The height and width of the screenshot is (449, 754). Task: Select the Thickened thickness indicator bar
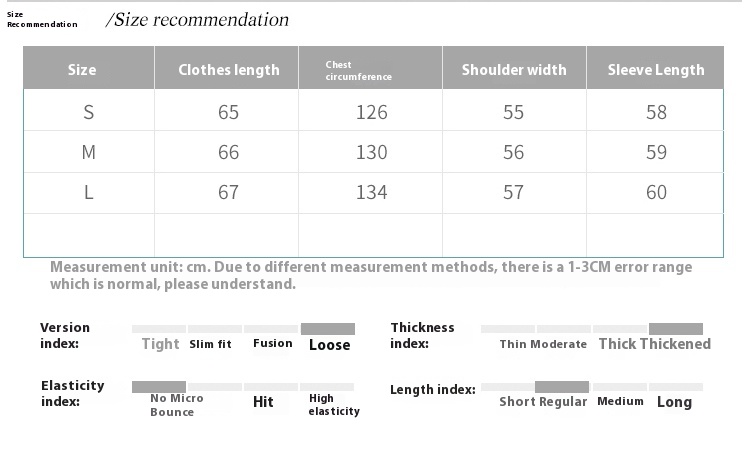pos(676,329)
